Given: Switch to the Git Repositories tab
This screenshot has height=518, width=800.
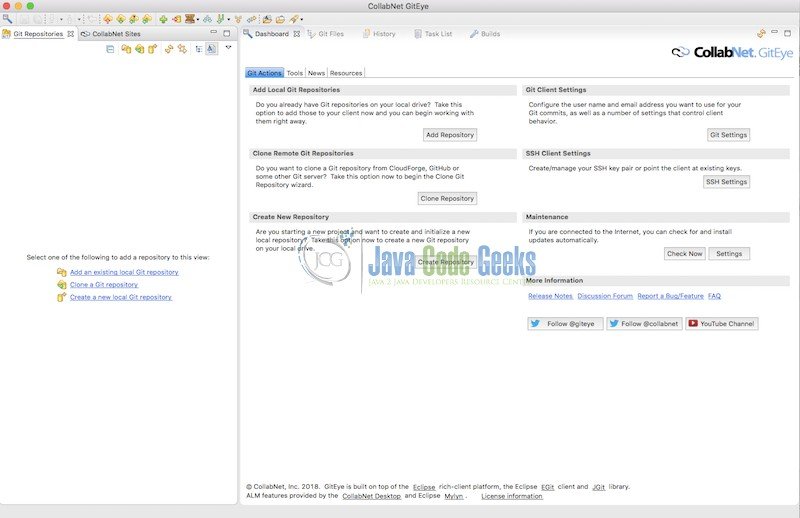Looking at the screenshot, I should (x=38, y=34).
